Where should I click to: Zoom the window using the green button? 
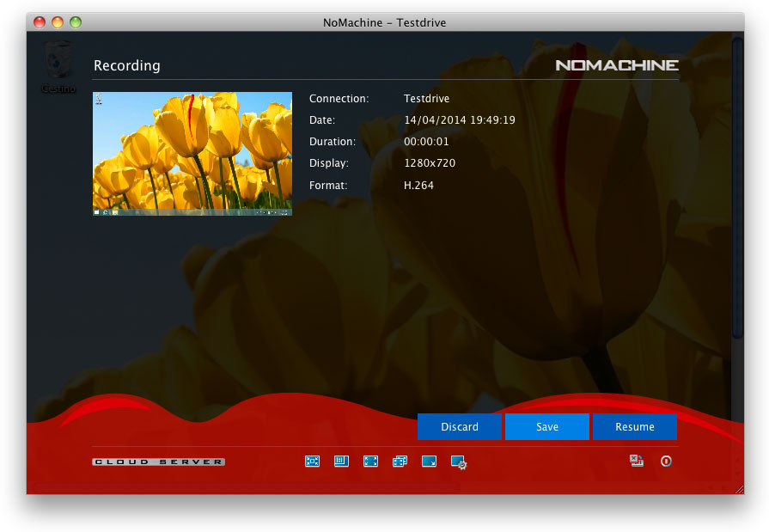(x=76, y=22)
